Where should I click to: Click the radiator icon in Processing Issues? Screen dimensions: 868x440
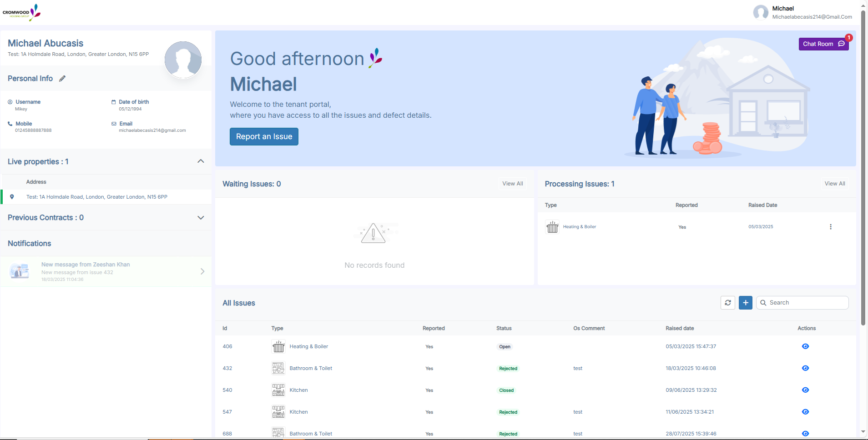point(552,227)
